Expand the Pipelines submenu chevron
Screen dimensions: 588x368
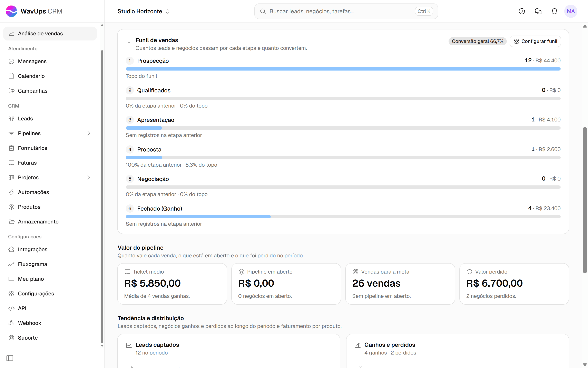89,133
